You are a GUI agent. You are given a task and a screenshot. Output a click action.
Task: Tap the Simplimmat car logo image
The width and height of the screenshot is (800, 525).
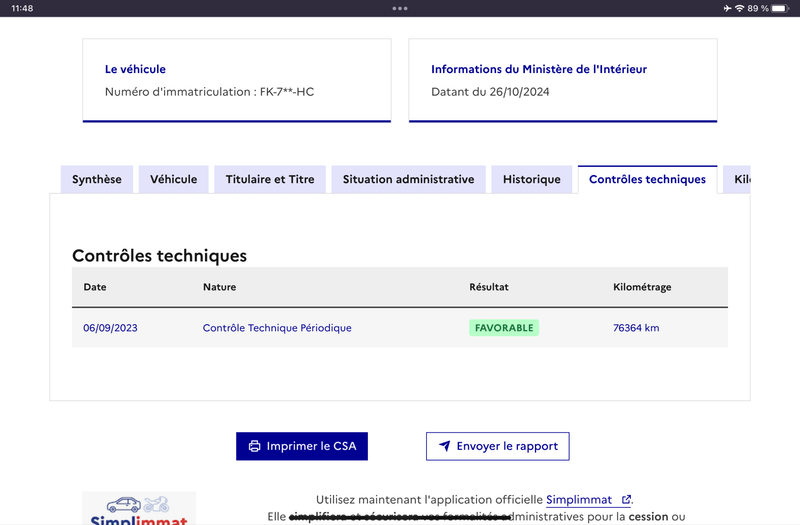click(x=139, y=508)
